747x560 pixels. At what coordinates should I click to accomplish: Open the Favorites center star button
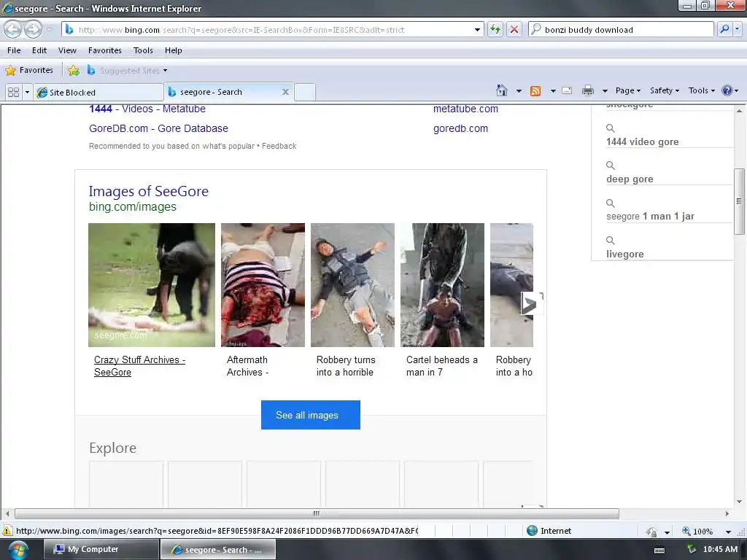pyautogui.click(x=29, y=71)
